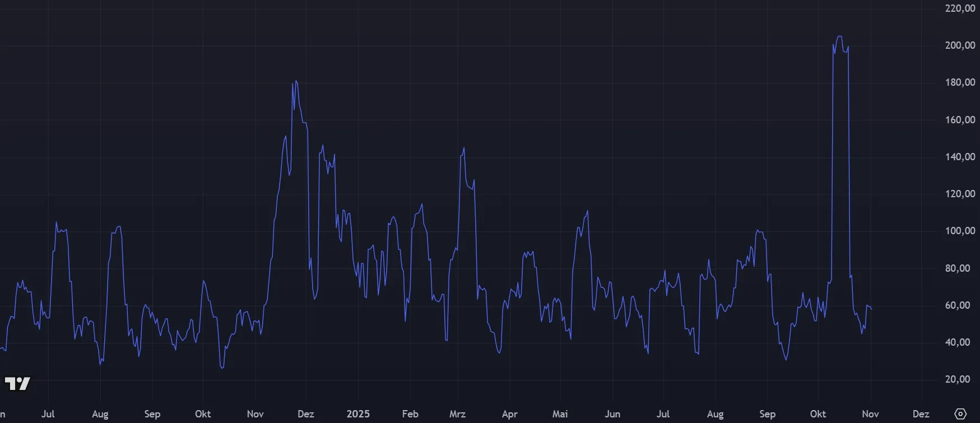980x423 pixels.
Task: Click the Nov label before 2025
Action: (255, 414)
